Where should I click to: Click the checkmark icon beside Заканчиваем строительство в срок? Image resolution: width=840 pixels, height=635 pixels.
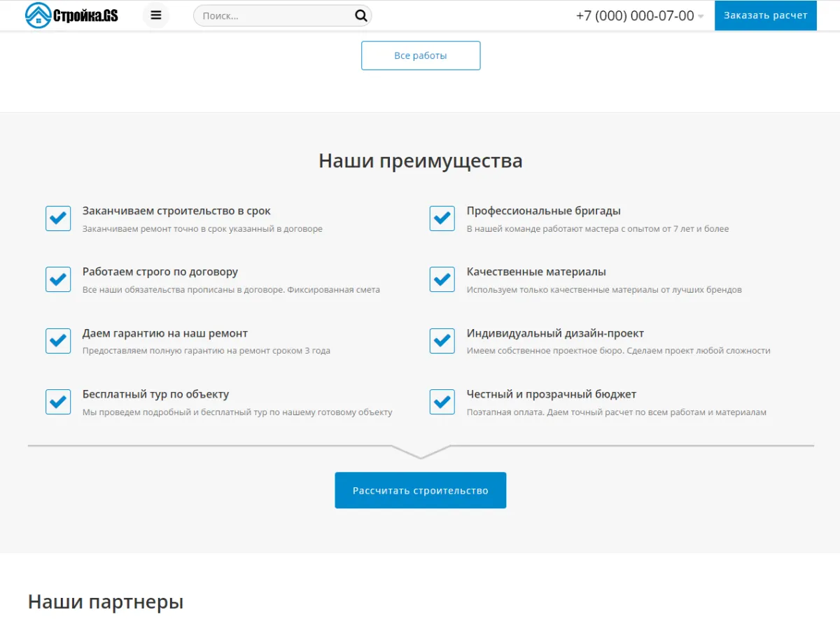[x=58, y=218]
